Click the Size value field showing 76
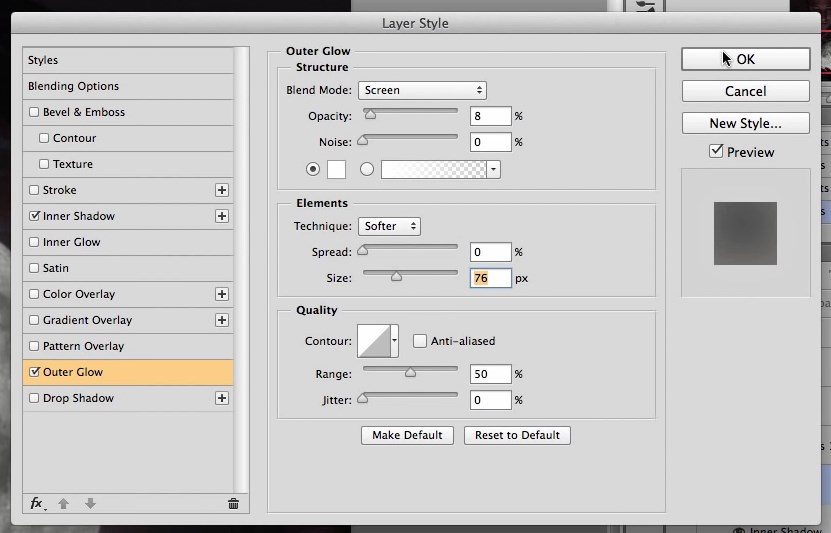831x533 pixels. coord(491,278)
